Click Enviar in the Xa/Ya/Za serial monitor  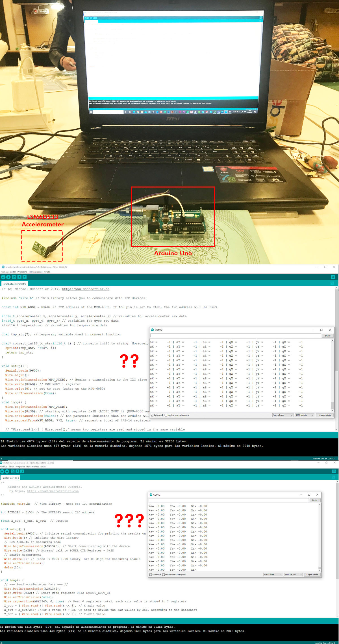315,500
